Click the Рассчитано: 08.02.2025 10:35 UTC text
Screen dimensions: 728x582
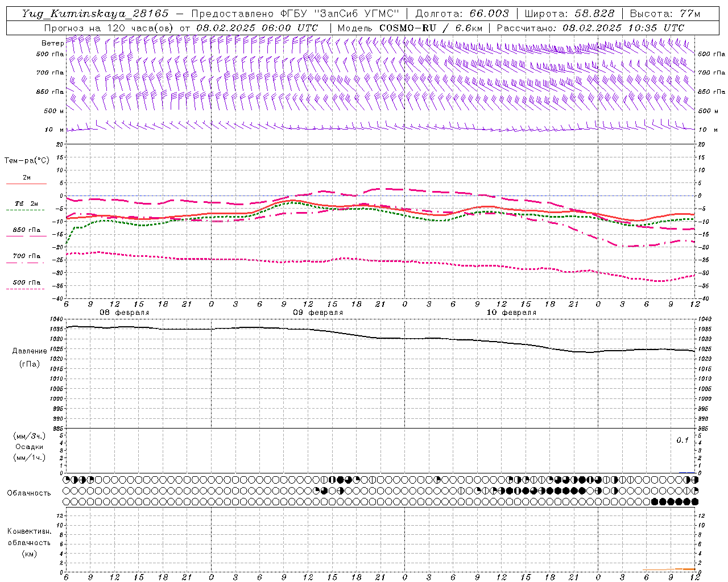(590, 28)
